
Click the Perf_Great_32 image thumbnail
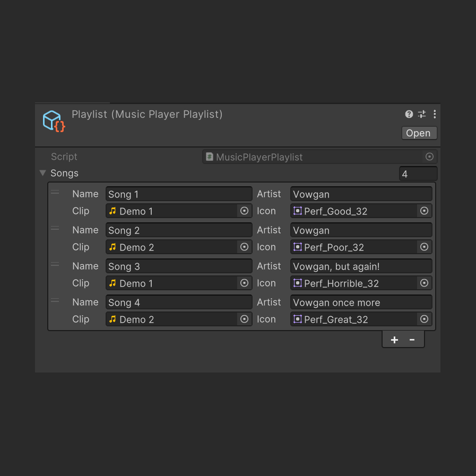[298, 319]
